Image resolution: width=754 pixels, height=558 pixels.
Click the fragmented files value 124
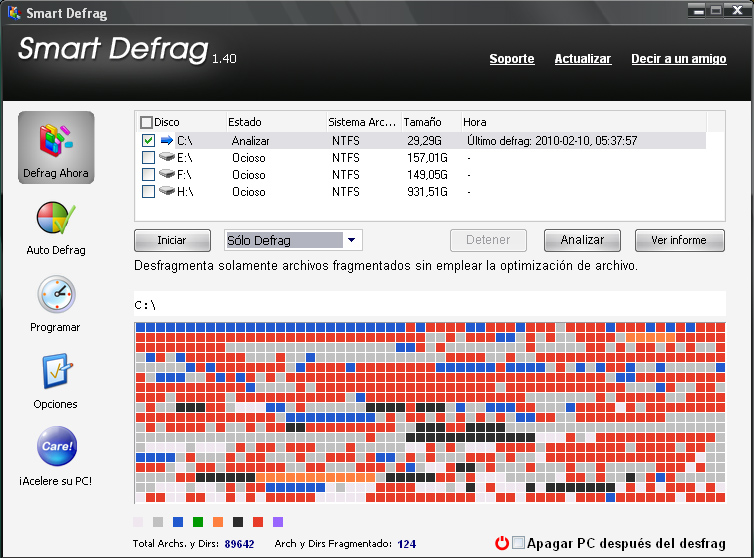click(x=407, y=544)
